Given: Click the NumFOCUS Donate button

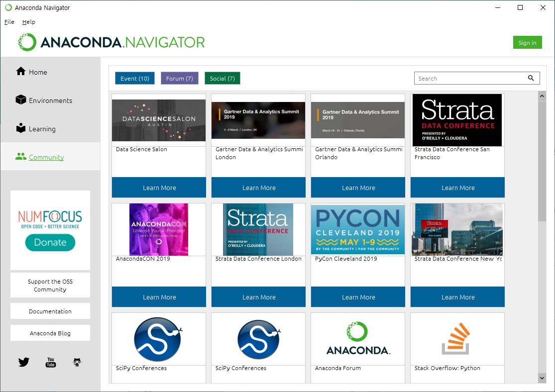Looking at the screenshot, I should (x=50, y=242).
